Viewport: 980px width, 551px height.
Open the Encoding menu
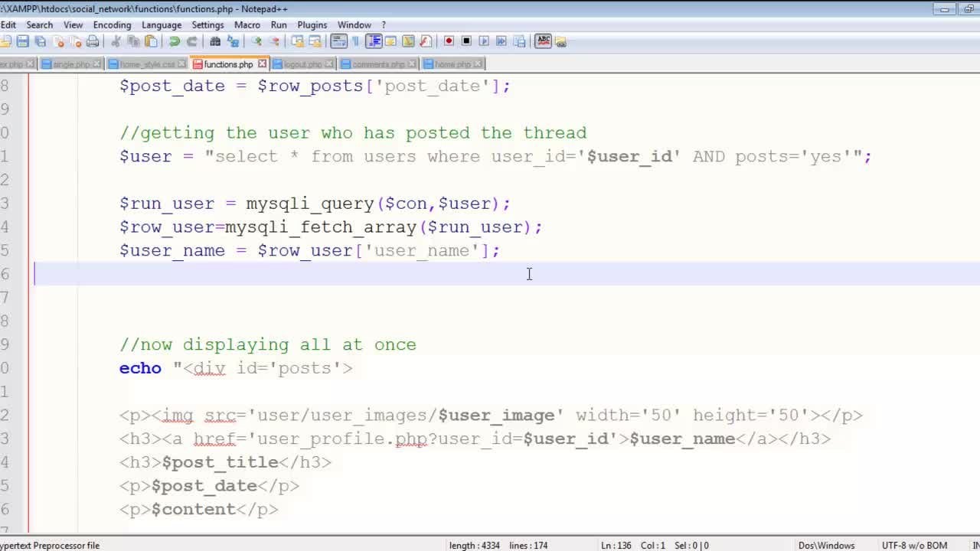pyautogui.click(x=112, y=24)
